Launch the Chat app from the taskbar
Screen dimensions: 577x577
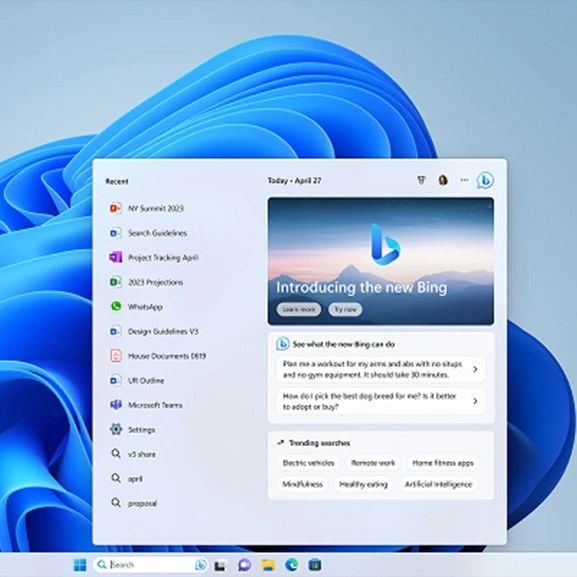click(x=245, y=565)
